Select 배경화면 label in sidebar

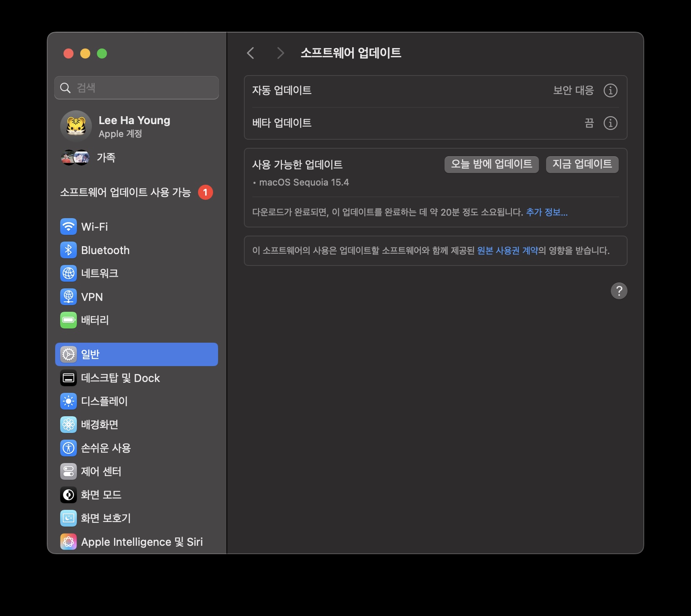[x=99, y=425]
